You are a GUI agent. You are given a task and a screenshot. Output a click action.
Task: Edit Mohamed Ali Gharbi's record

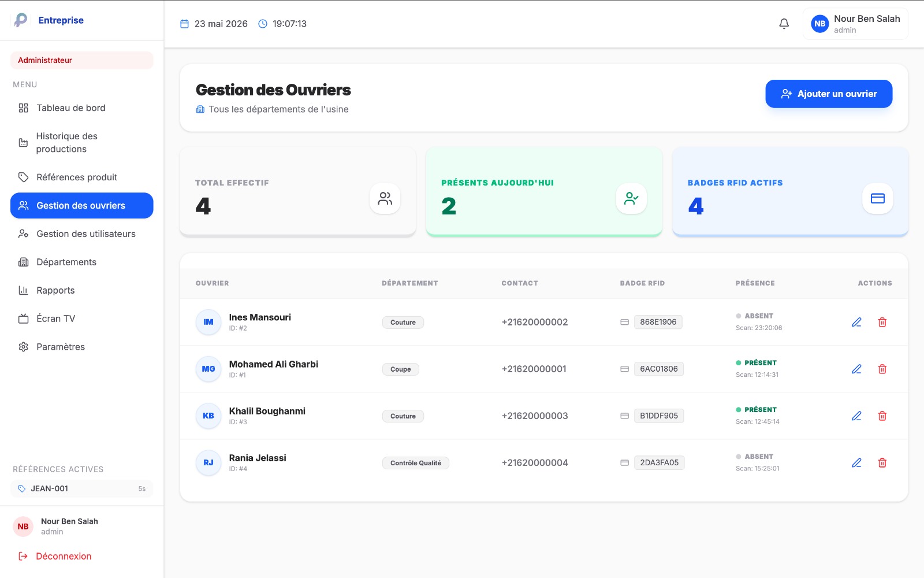[856, 369]
